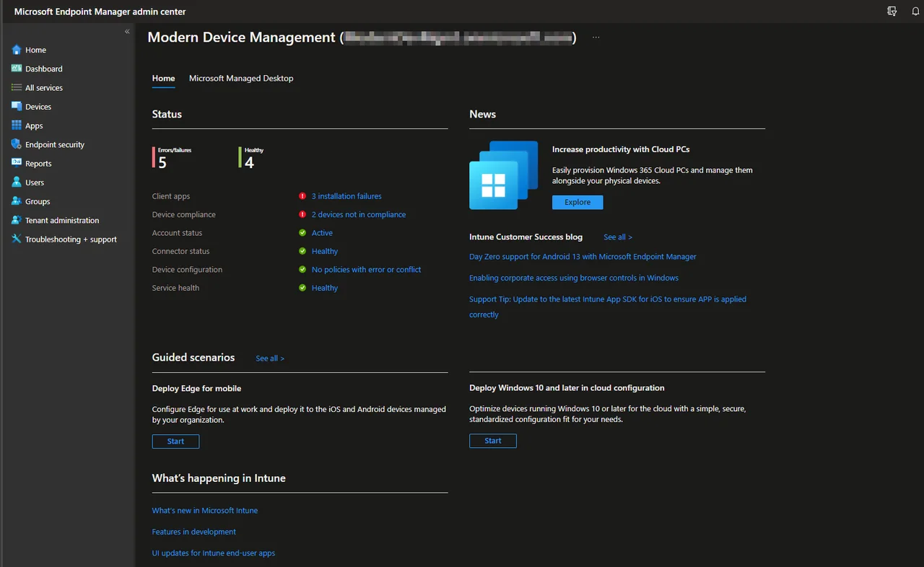The image size is (924, 567).
Task: Open the notifications bell icon
Action: 916,12
